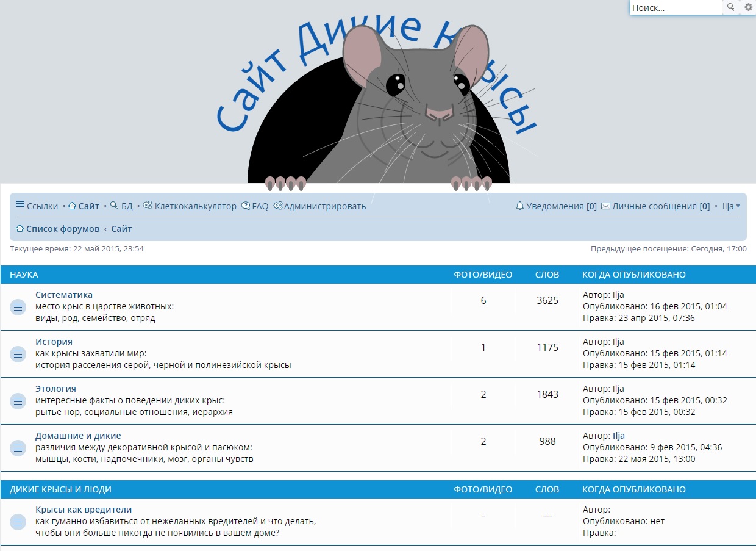This screenshot has height=551, width=756.
Task: Click the Крысы как вредители row icon
Action: tap(18, 522)
